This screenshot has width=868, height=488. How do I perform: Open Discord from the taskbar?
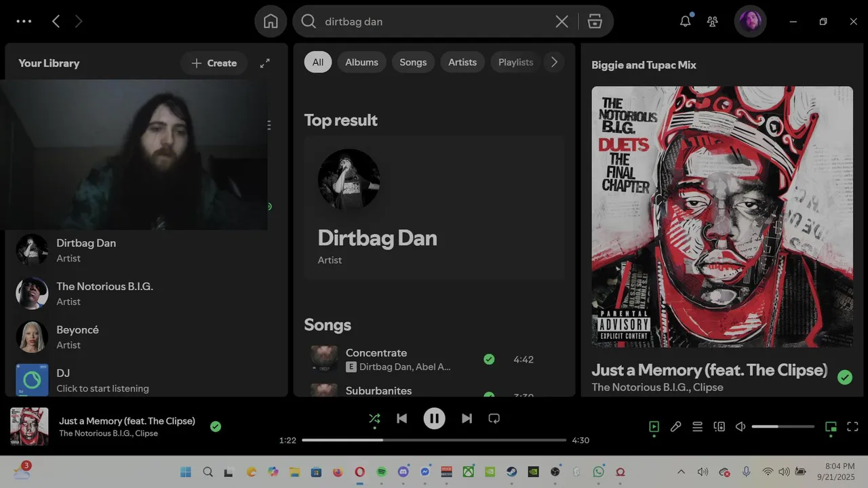click(403, 472)
